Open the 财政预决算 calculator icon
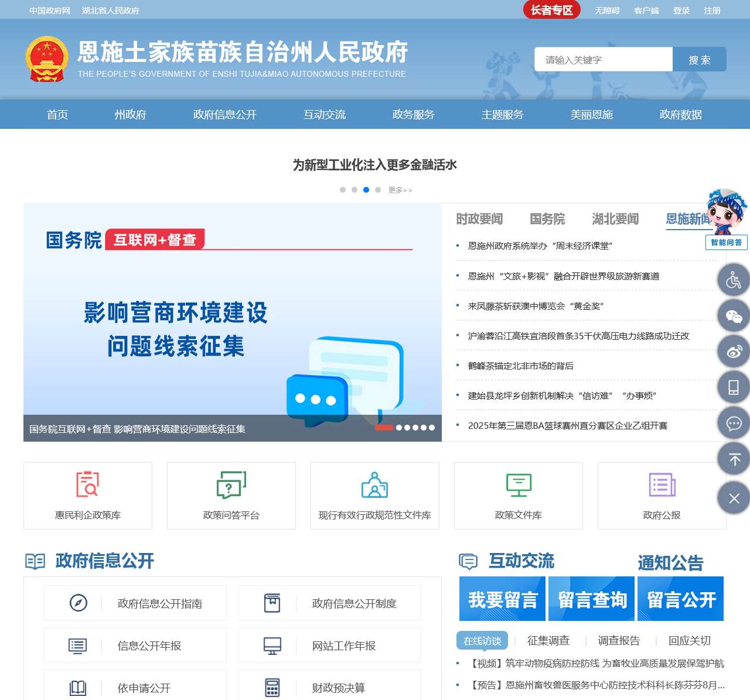 273,687
